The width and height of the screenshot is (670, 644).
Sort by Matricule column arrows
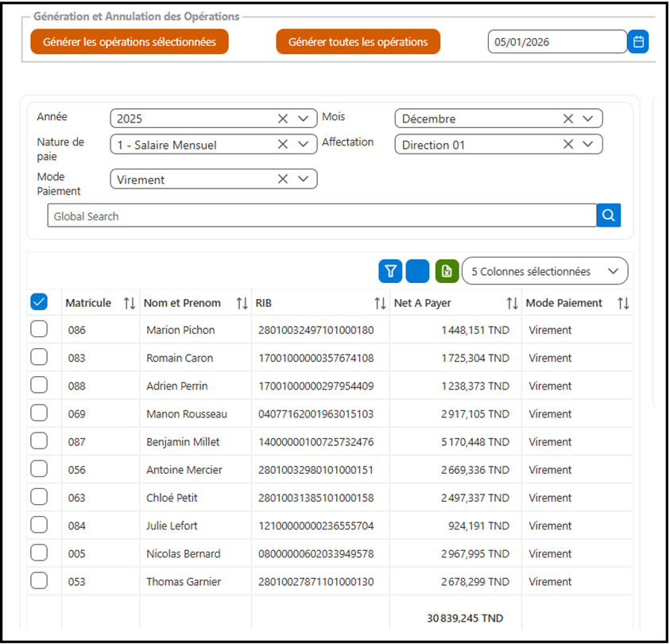[130, 304]
